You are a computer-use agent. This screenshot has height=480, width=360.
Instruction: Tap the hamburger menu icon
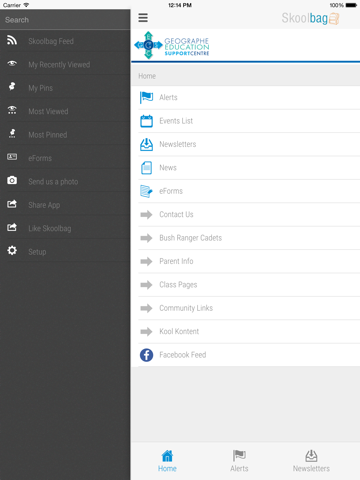tap(143, 18)
